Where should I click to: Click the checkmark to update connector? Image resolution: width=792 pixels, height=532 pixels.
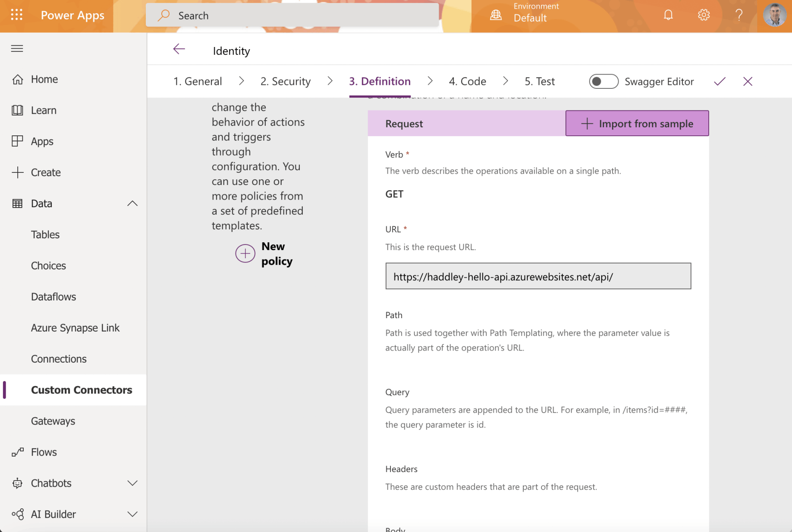720,81
